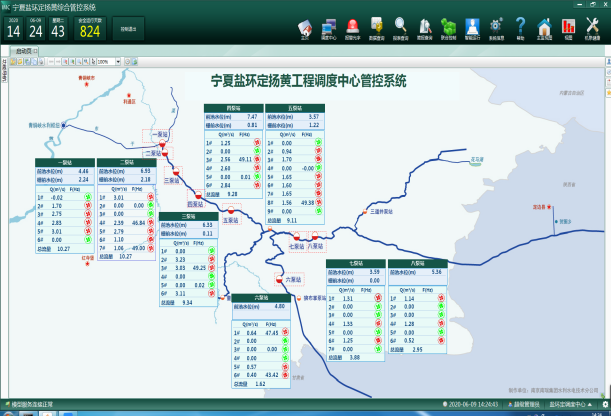Click the forward arrow in small toolbar
This screenshot has width=611, height=416.
point(58,62)
